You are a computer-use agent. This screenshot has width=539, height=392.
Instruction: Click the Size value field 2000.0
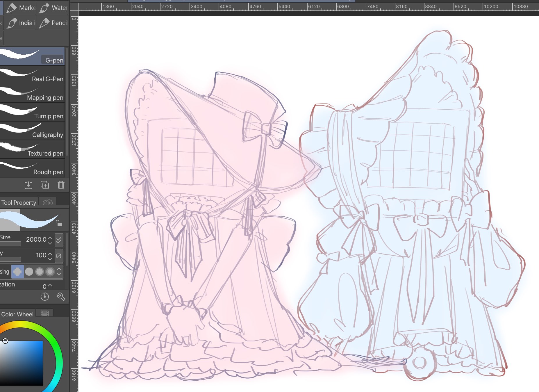point(36,239)
